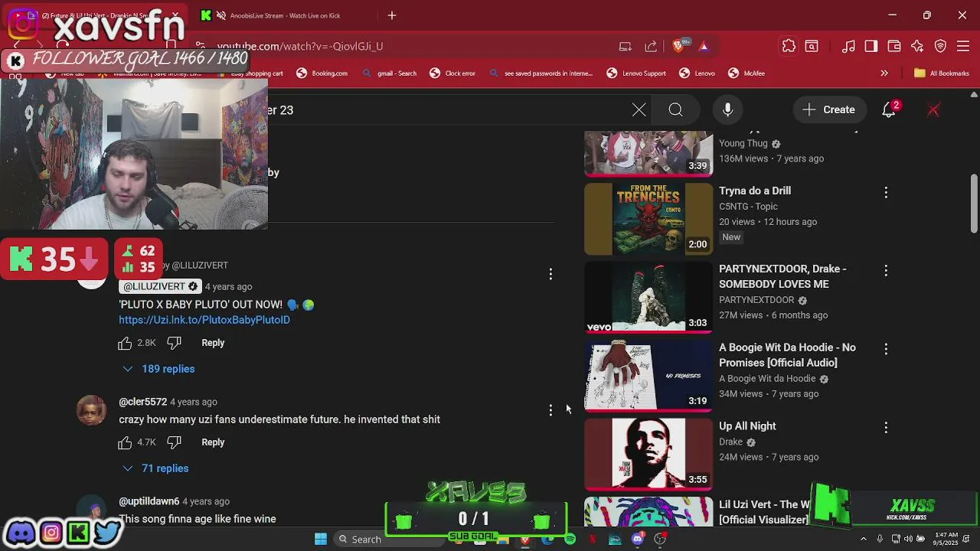This screenshot has width=980, height=551.
Task: Click the YouTube search magnifier button
Action: tap(675, 110)
